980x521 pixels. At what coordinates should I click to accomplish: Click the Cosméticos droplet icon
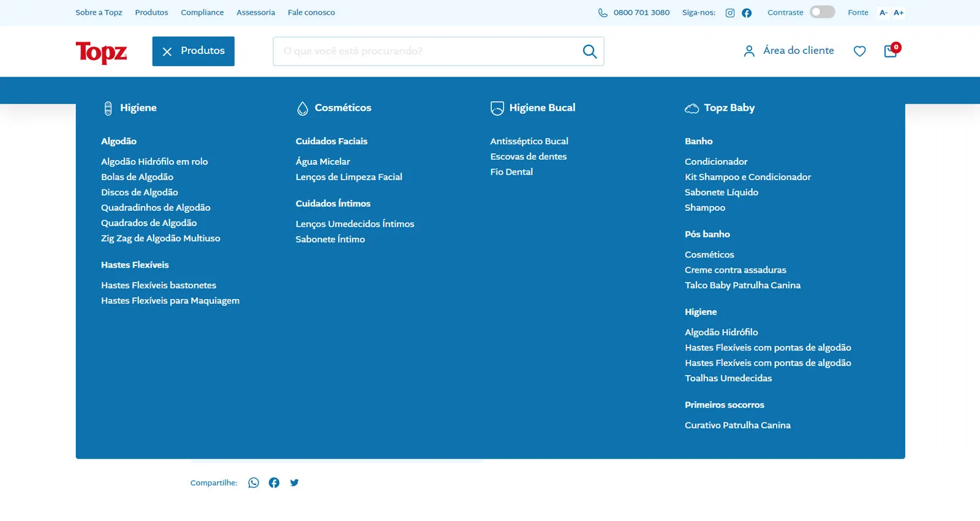pyautogui.click(x=303, y=108)
